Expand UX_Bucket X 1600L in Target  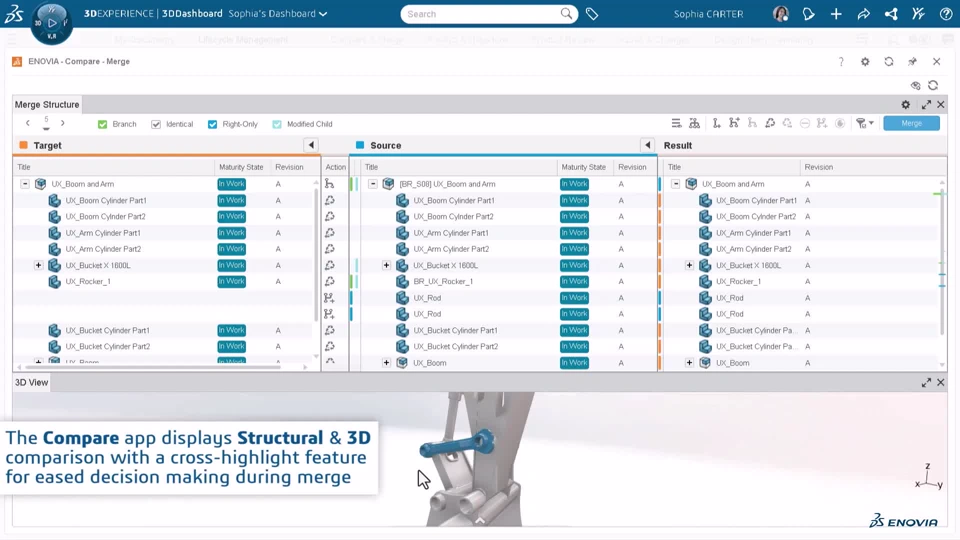pos(39,266)
